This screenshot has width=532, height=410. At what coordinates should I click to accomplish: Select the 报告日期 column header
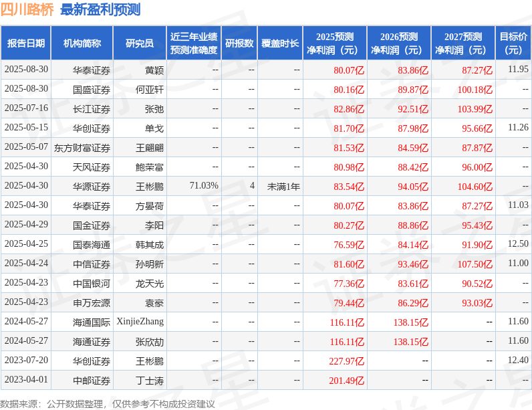coord(26,43)
